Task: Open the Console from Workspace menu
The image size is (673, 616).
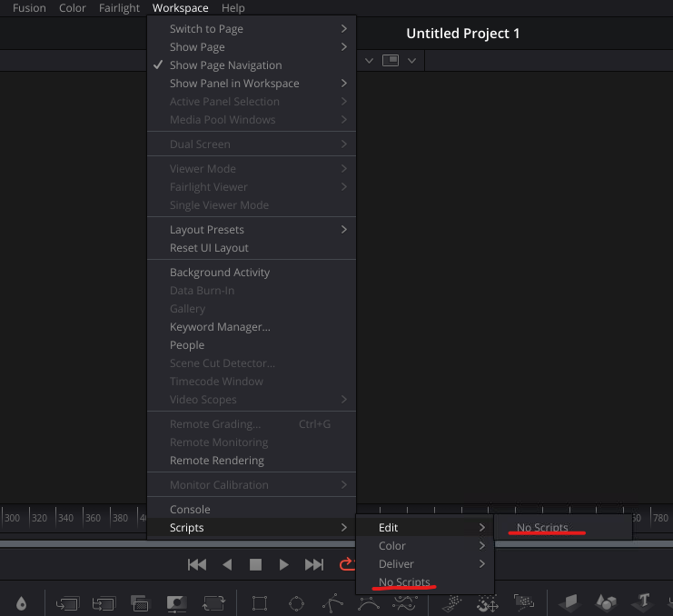Action: pyautogui.click(x=190, y=510)
